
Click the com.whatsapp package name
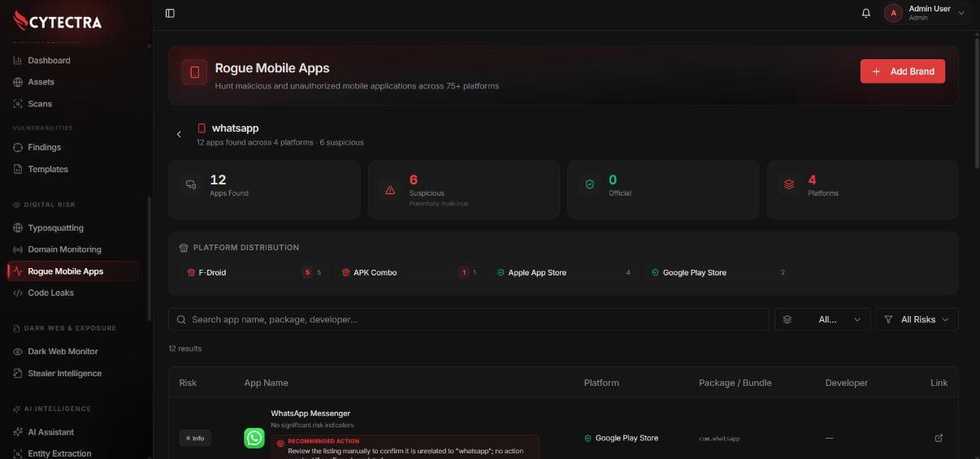point(719,439)
